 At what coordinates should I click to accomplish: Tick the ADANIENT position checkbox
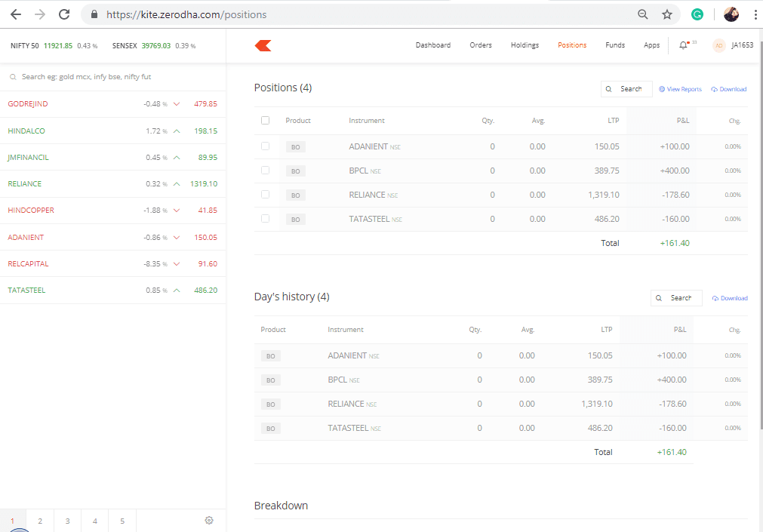coord(265,146)
